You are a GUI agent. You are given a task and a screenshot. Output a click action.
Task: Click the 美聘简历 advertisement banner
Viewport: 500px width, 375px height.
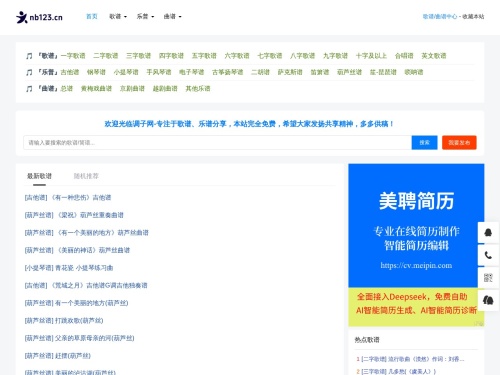coord(416,245)
